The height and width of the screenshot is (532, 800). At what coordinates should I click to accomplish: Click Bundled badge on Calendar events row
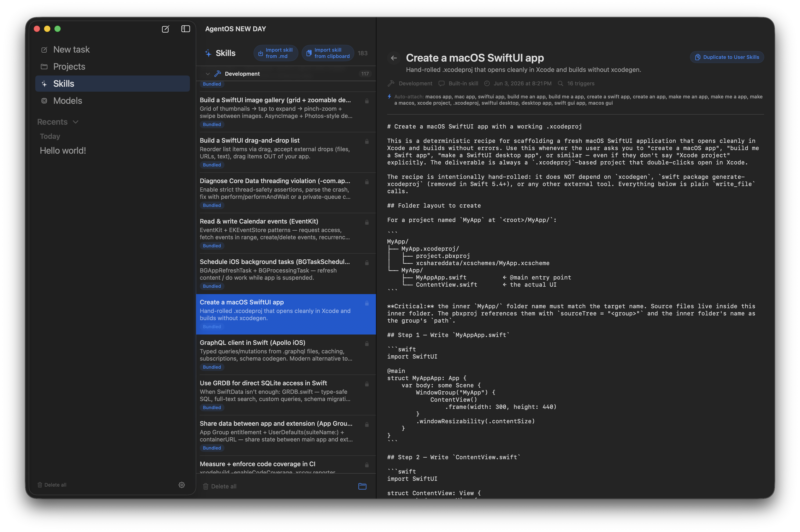click(212, 246)
